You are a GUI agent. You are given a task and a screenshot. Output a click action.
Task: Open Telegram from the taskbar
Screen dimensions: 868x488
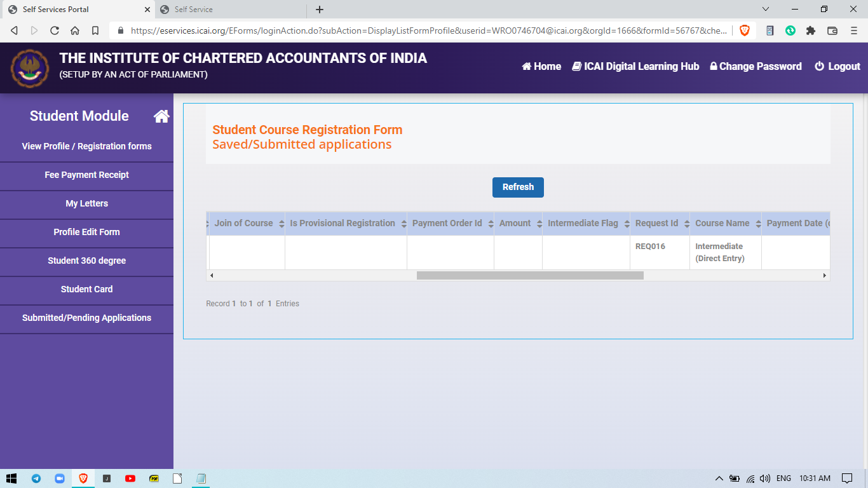(36, 478)
